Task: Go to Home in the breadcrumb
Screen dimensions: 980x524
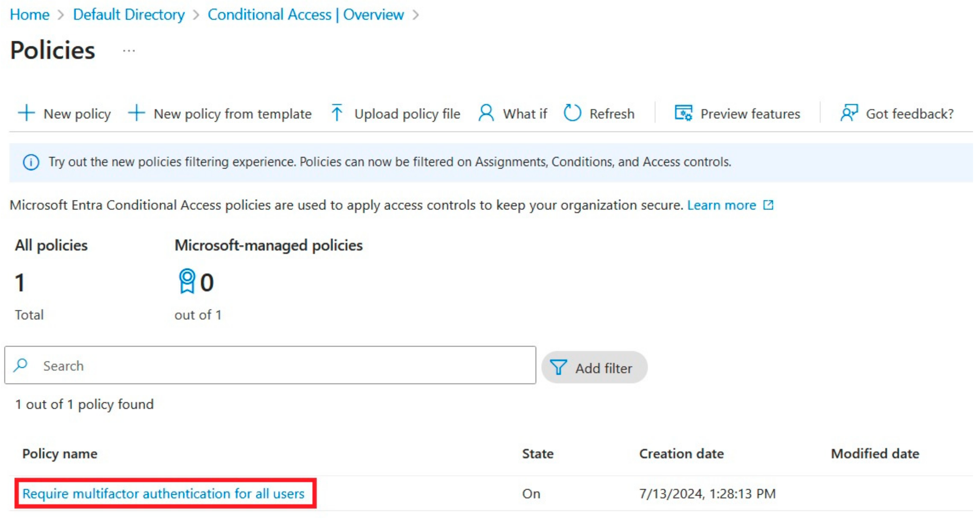Action: click(30, 15)
